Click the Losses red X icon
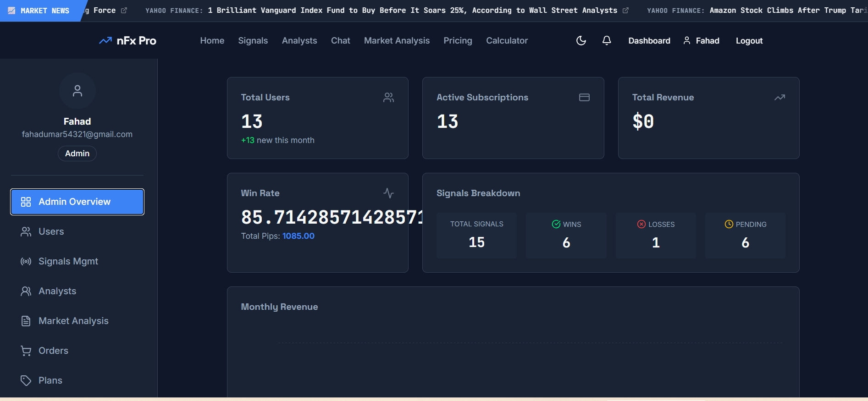The image size is (868, 401). click(x=641, y=224)
